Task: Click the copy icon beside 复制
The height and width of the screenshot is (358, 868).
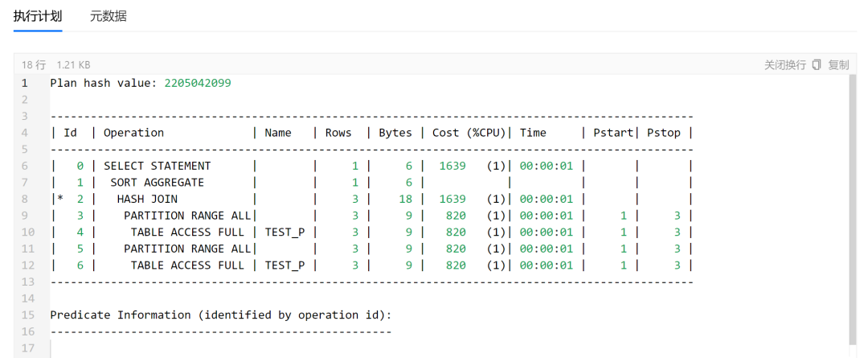Action: tap(817, 65)
